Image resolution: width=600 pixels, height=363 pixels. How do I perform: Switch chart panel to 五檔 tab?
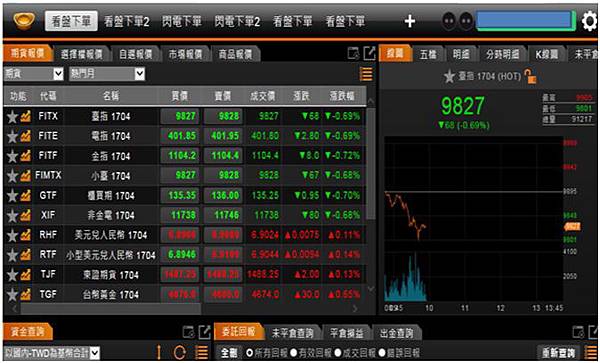(x=428, y=54)
